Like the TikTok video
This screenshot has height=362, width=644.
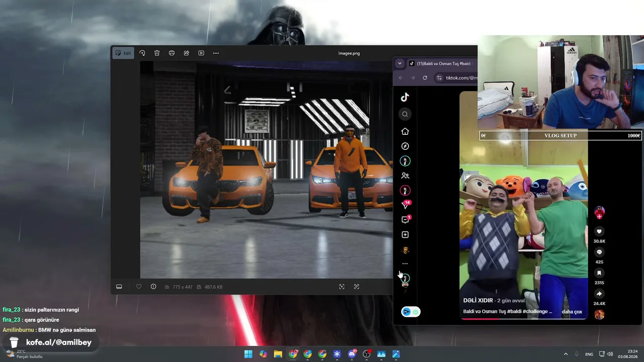click(599, 231)
